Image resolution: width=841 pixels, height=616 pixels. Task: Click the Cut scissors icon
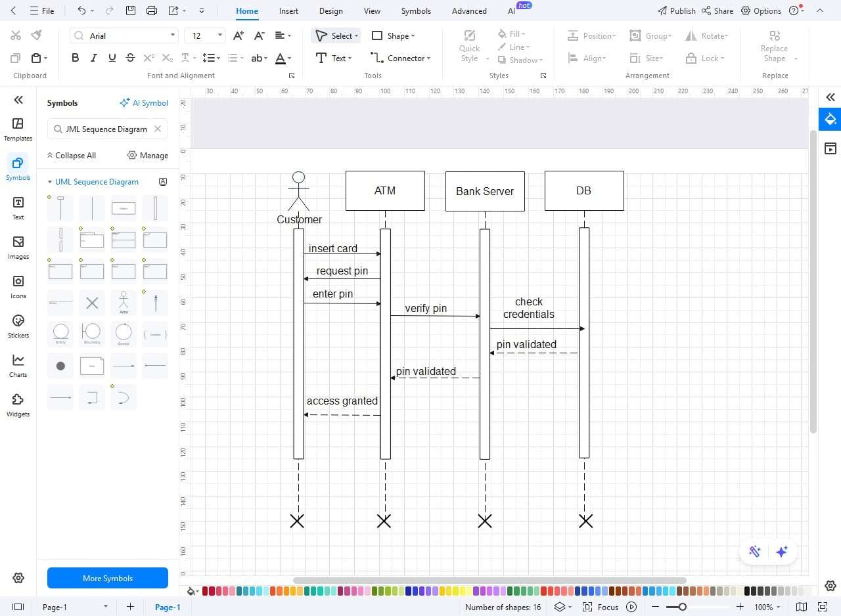16,35
